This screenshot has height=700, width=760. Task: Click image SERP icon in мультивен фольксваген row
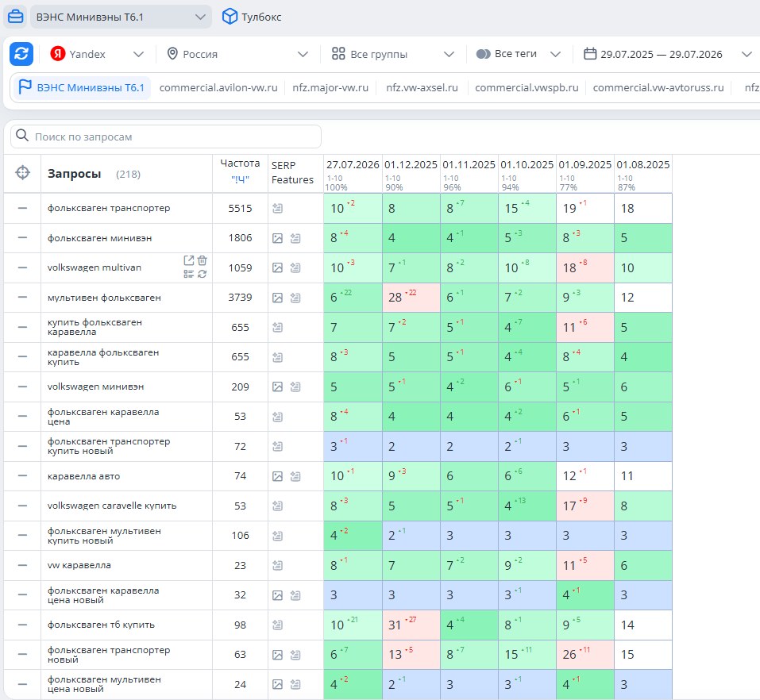[277, 298]
